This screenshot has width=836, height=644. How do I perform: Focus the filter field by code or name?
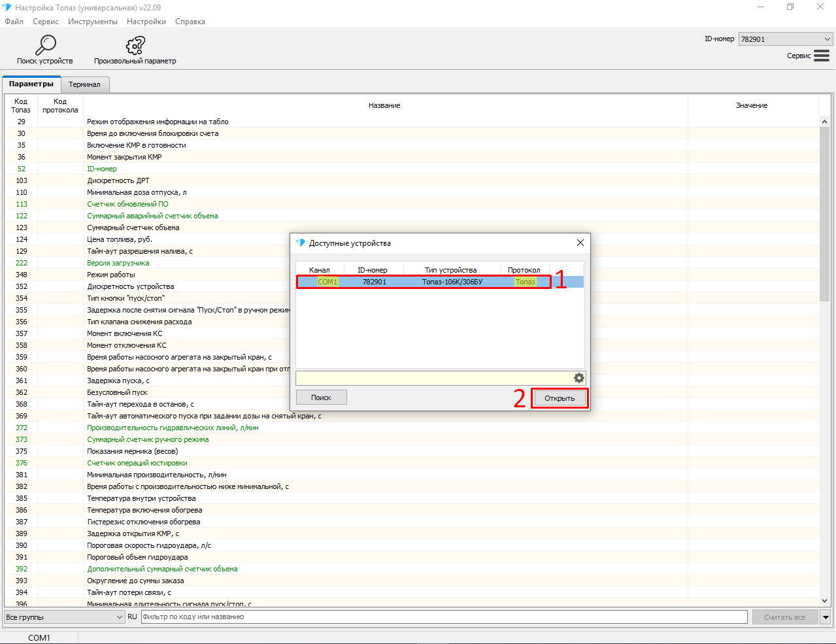pyautogui.click(x=444, y=617)
